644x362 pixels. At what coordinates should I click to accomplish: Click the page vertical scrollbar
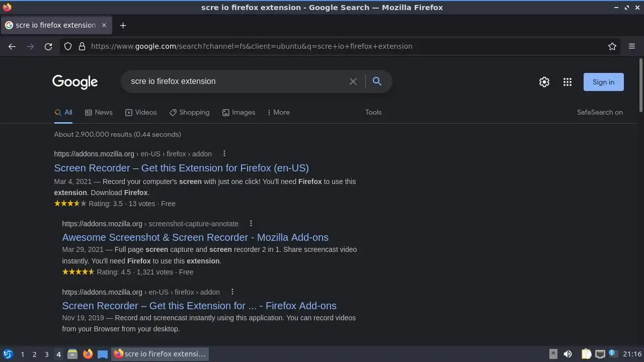click(x=640, y=85)
